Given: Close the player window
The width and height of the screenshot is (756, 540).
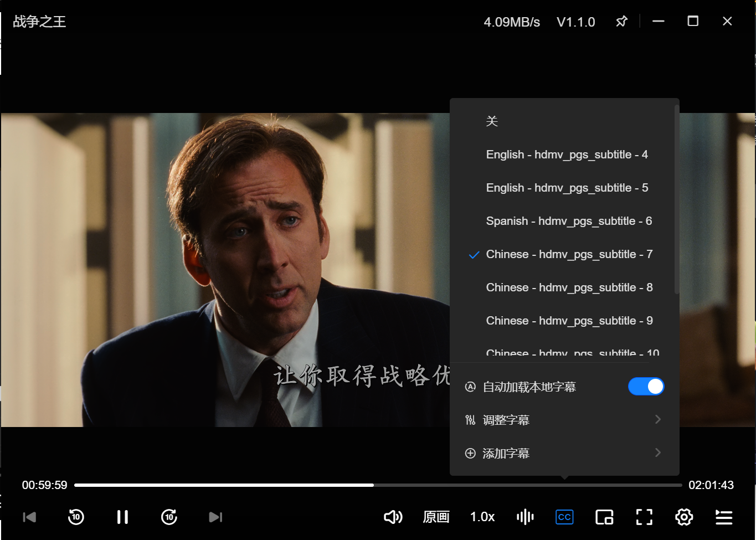Looking at the screenshot, I should click(x=727, y=21).
